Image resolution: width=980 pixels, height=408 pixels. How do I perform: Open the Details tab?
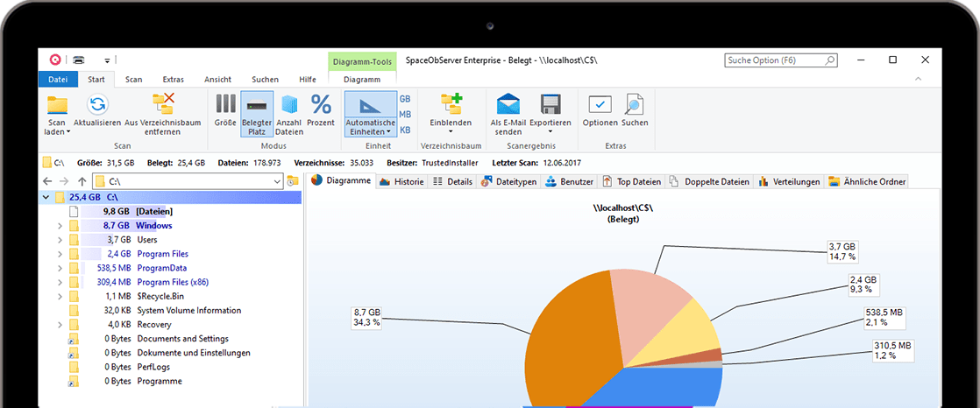tap(452, 181)
